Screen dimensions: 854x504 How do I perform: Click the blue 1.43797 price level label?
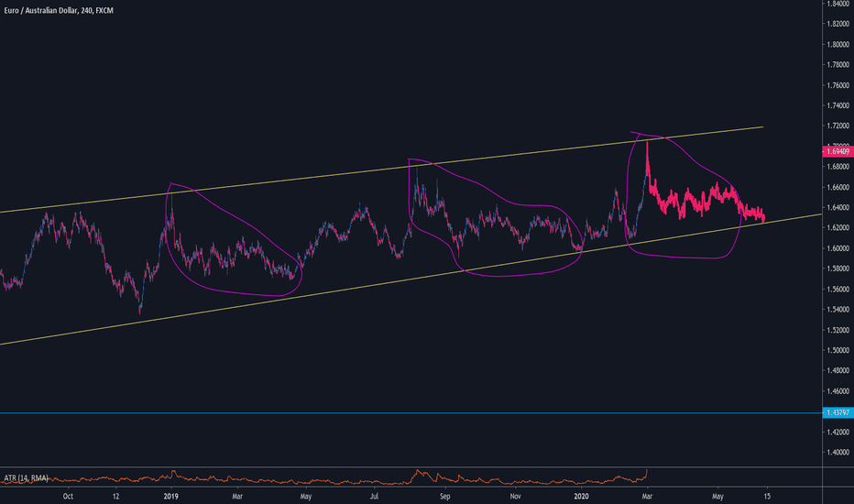tap(838, 412)
